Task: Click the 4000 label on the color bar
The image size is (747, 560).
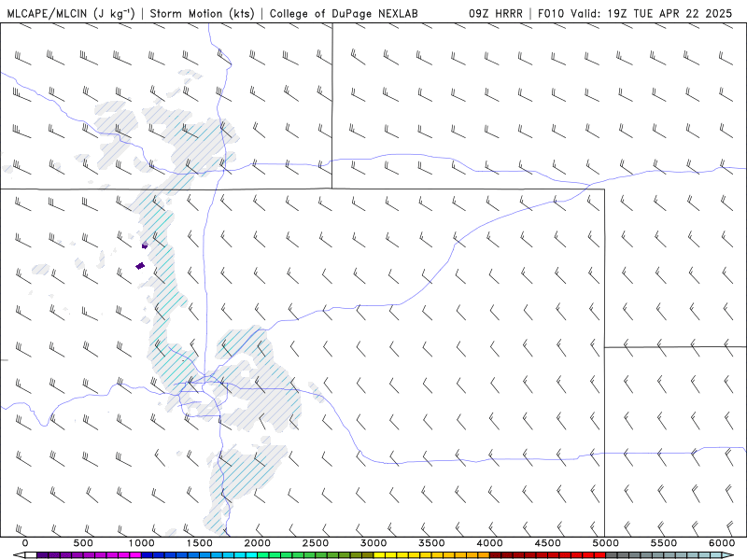Action: 489,543
